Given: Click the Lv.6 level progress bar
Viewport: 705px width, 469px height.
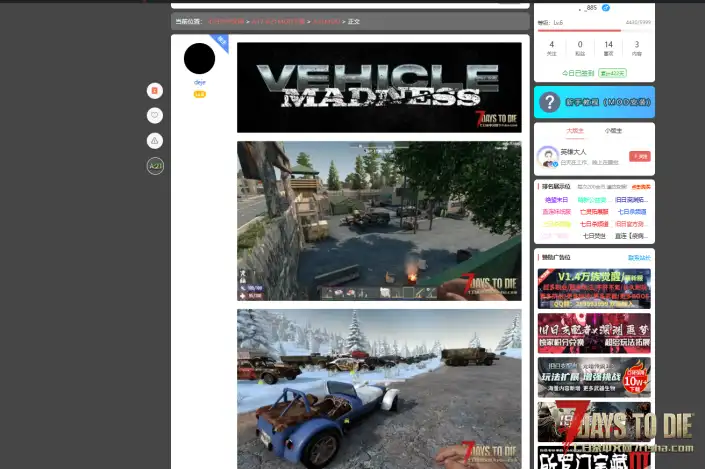Looking at the screenshot, I should pos(594,31).
